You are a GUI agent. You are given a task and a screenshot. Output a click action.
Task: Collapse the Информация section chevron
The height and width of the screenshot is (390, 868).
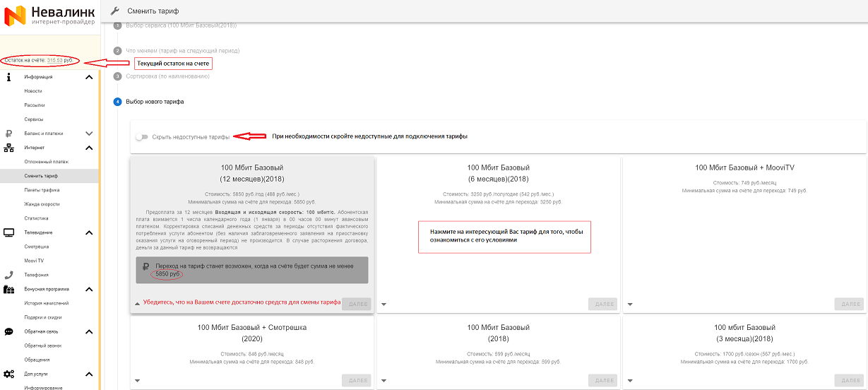[89, 77]
